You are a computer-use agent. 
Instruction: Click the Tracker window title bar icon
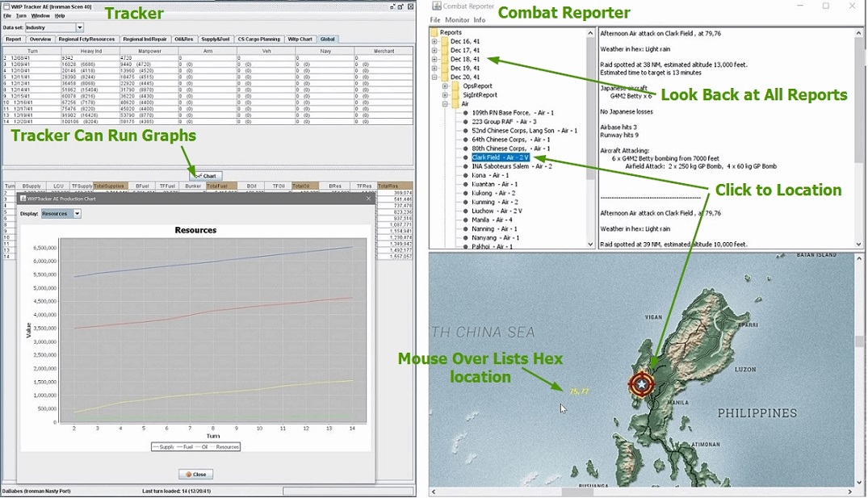[6, 6]
